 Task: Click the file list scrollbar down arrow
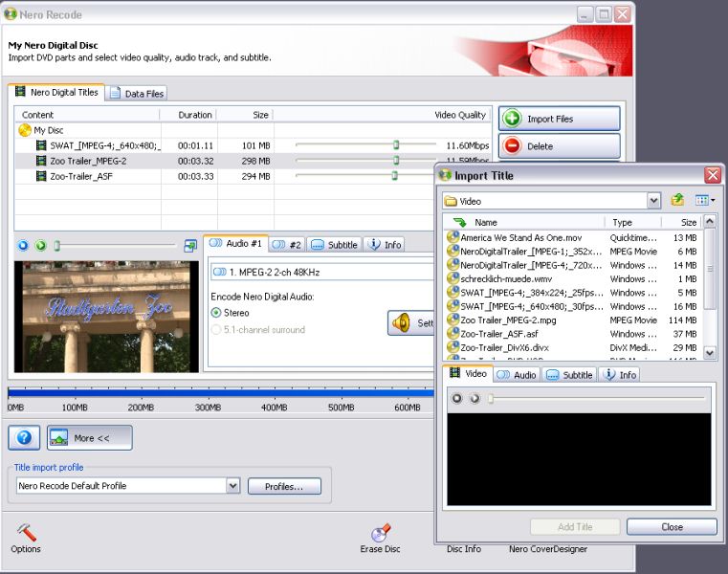coord(710,353)
